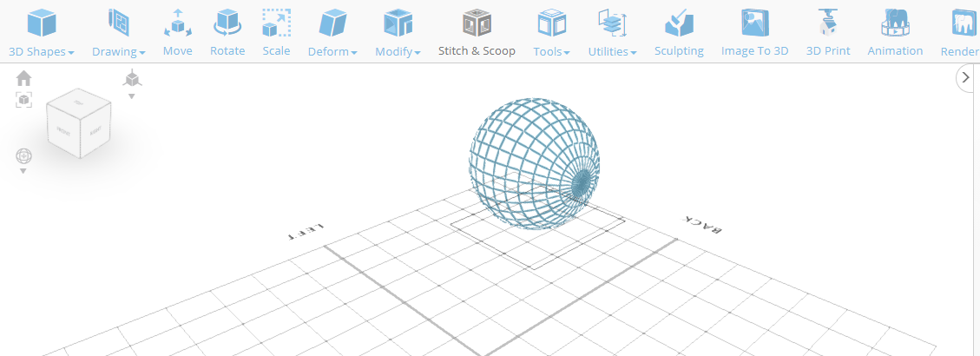Select the wireframe sphere object
The height and width of the screenshot is (356, 980).
(535, 163)
